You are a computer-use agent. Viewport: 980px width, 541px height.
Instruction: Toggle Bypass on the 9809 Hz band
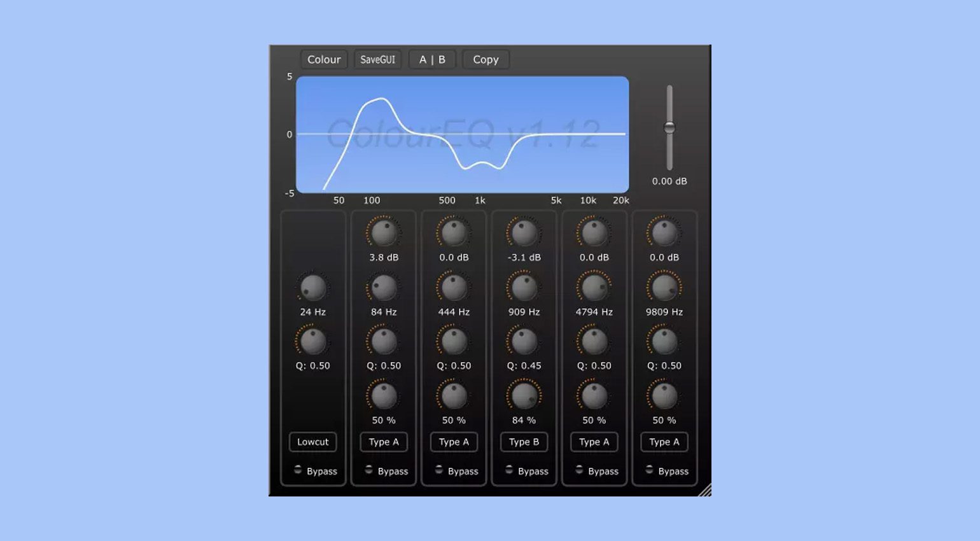tap(648, 470)
